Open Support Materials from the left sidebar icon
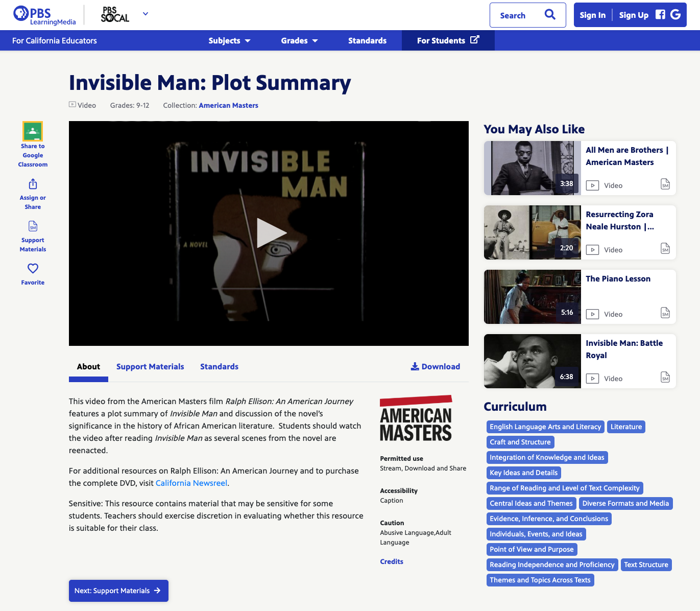The image size is (700, 611). 32,226
